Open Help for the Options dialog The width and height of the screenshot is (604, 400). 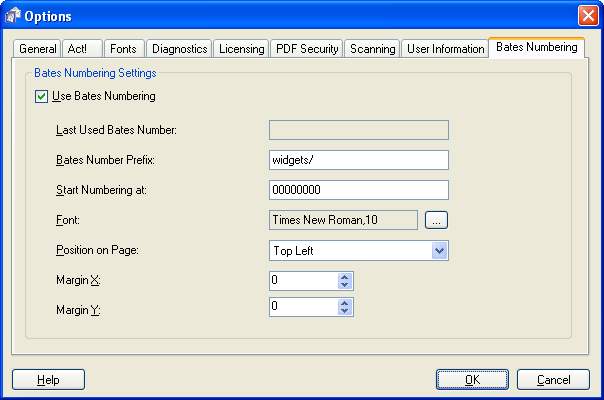click(48, 380)
